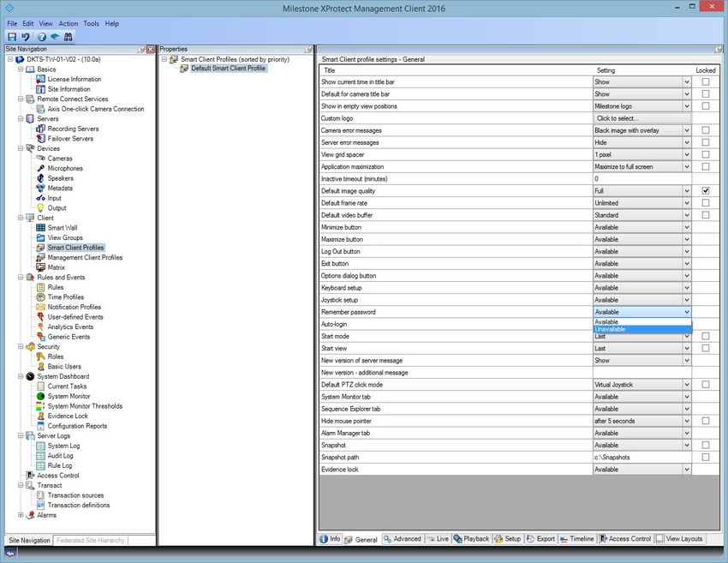The image size is (728, 563).
Task: Pick Available in the open Remember password list
Action: click(x=642, y=322)
